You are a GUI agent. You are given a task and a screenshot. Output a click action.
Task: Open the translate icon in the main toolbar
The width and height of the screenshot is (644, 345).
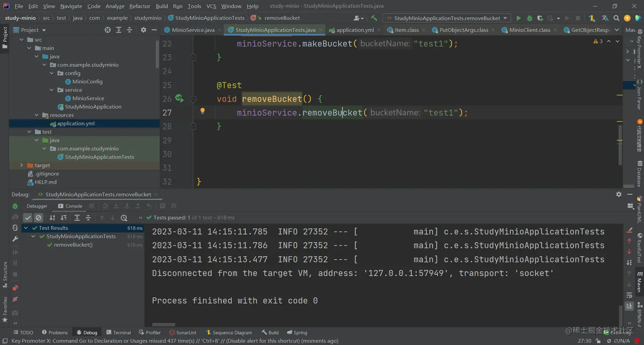605,18
